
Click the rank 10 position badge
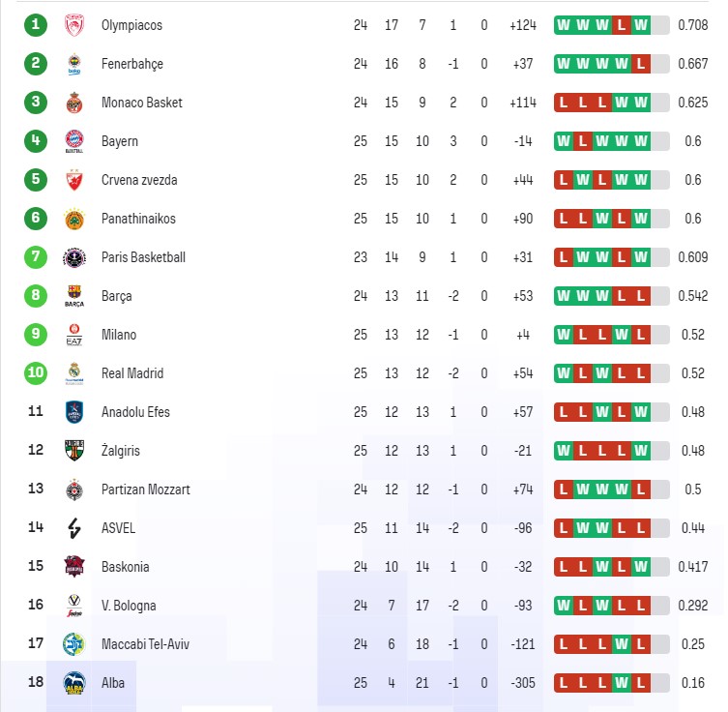(36, 373)
